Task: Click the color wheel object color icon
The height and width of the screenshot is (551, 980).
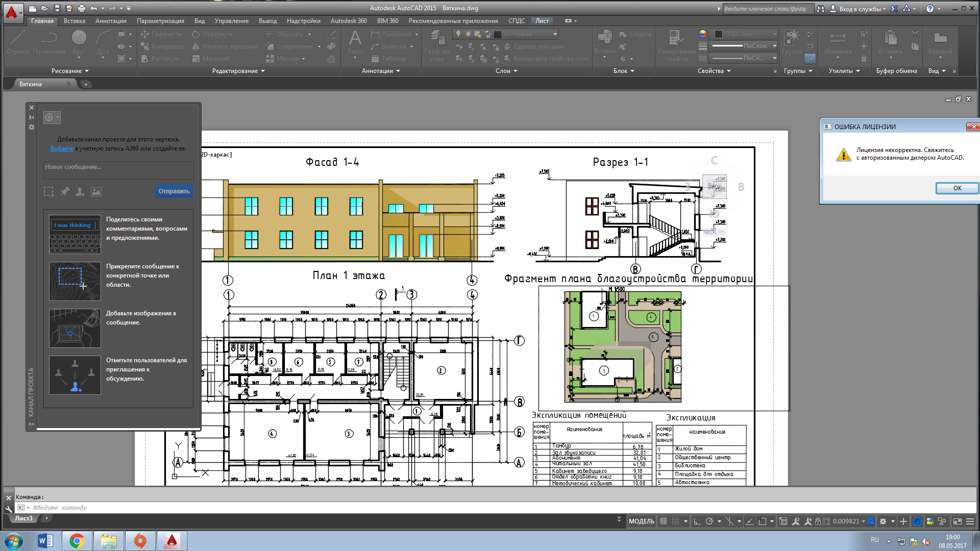Action: [703, 34]
